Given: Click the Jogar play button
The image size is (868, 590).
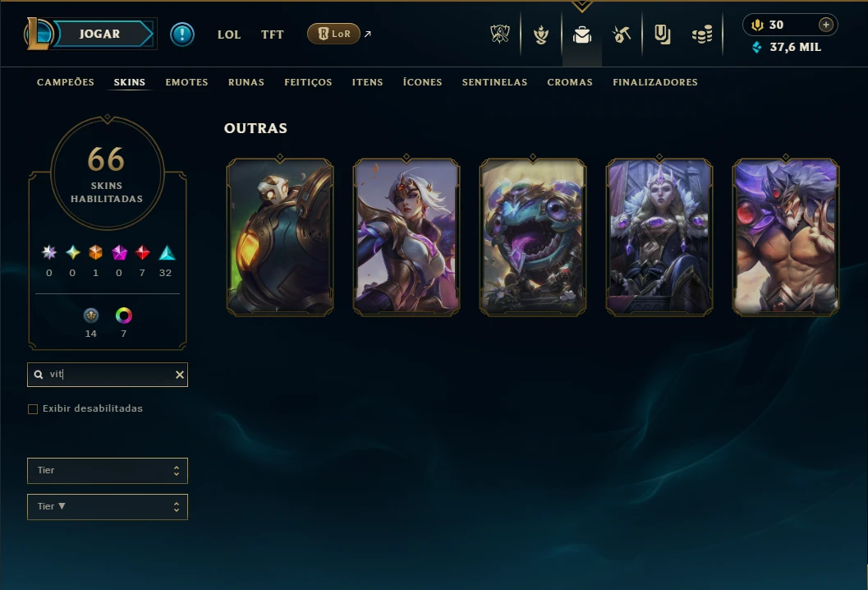Looking at the screenshot, I should [x=99, y=34].
